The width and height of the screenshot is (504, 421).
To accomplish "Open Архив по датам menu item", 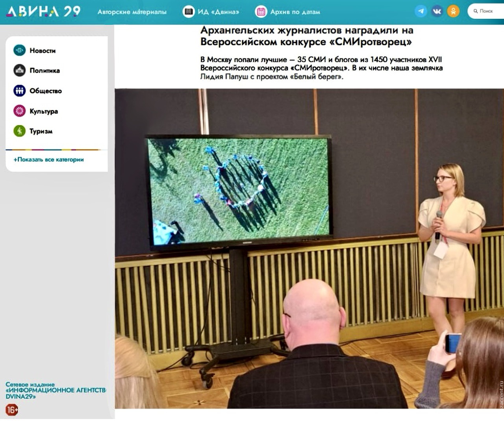I will (x=295, y=12).
